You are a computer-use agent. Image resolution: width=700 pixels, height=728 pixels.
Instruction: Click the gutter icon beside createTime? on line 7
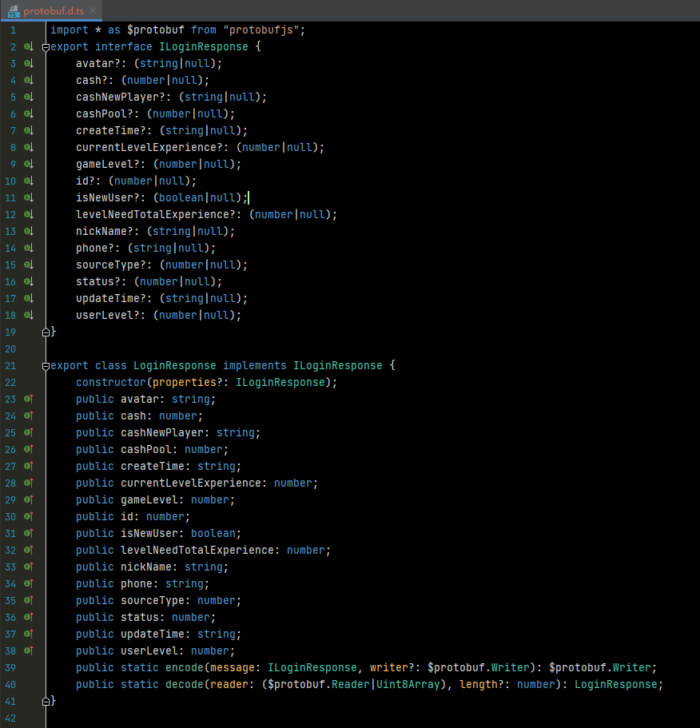pos(28,130)
